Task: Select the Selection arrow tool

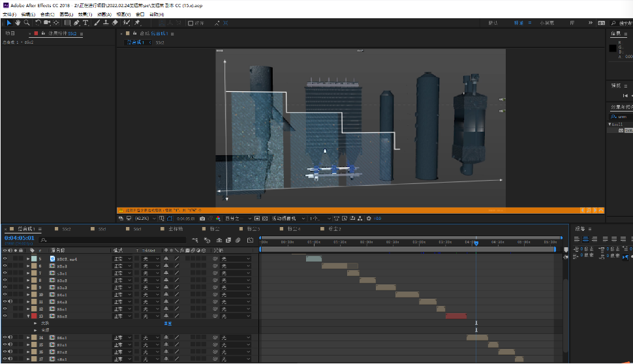Action: click(x=9, y=23)
